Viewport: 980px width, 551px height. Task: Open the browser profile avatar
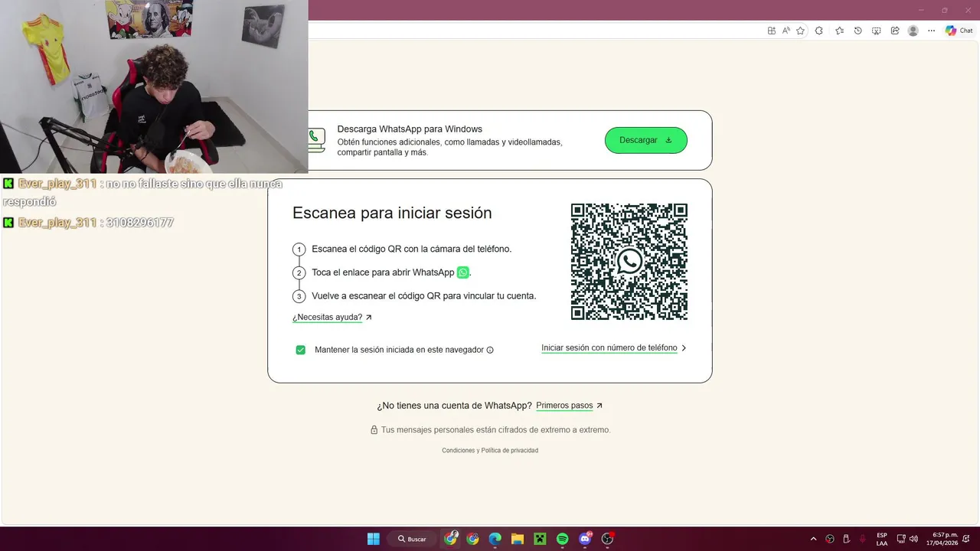coord(913,31)
